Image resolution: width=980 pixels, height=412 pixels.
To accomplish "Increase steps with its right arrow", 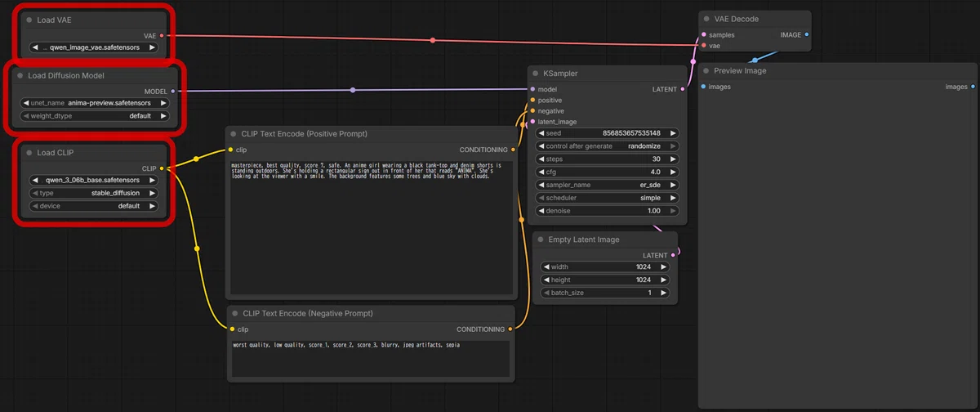I will coord(673,159).
